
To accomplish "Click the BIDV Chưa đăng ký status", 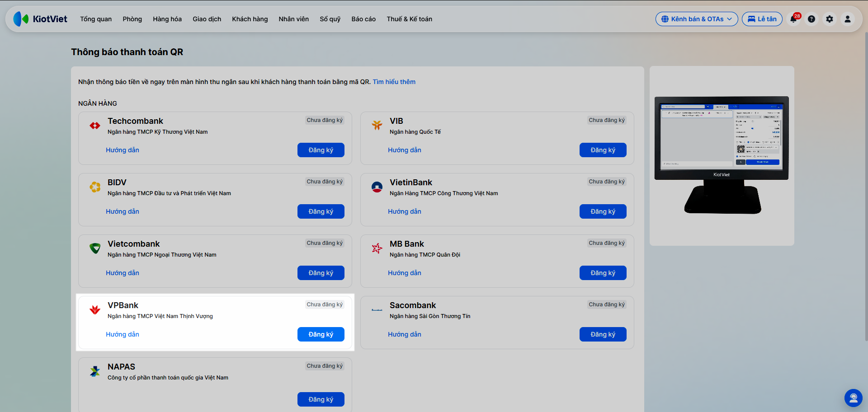I will [325, 182].
